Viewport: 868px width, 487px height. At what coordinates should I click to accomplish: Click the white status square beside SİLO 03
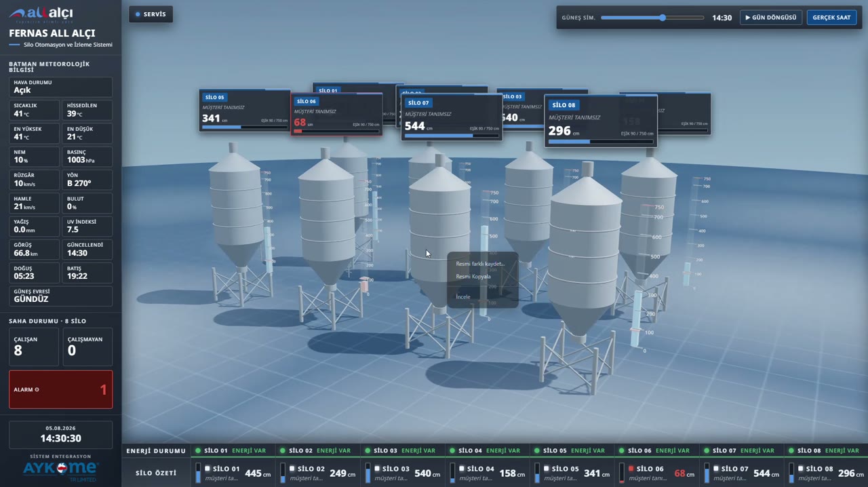click(377, 469)
